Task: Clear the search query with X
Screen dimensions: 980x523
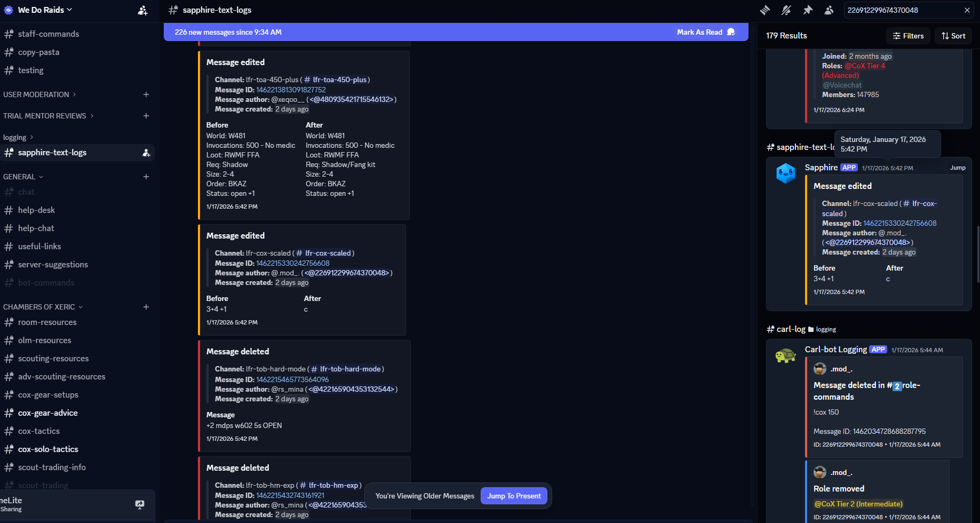Action: pos(967,10)
